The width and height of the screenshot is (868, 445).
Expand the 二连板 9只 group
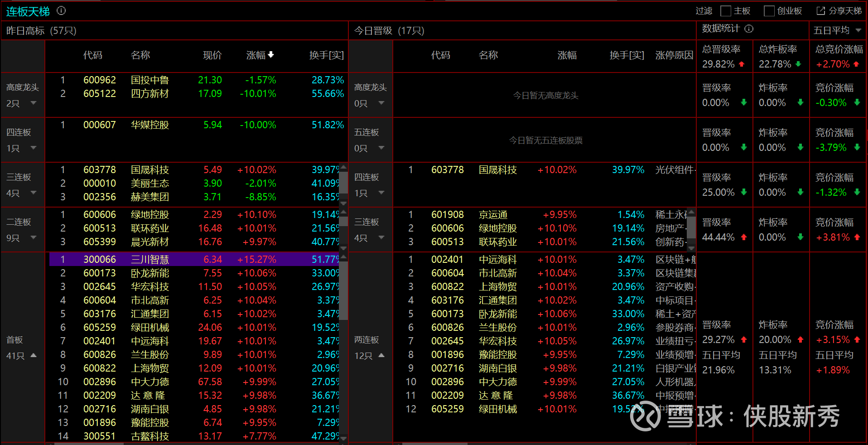tap(34, 237)
